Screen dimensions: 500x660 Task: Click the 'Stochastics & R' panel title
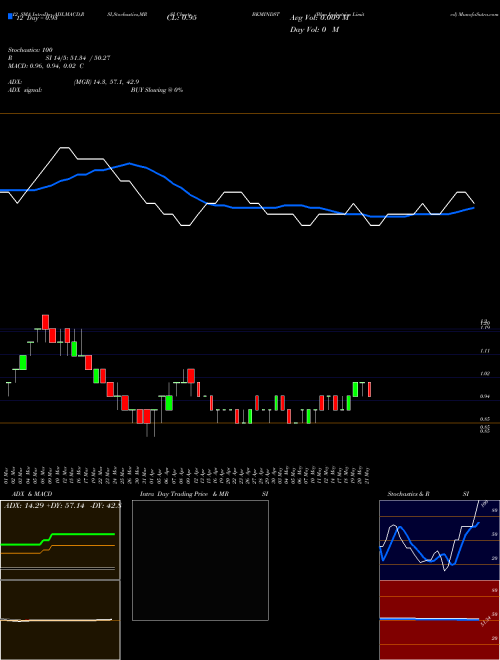click(x=408, y=494)
